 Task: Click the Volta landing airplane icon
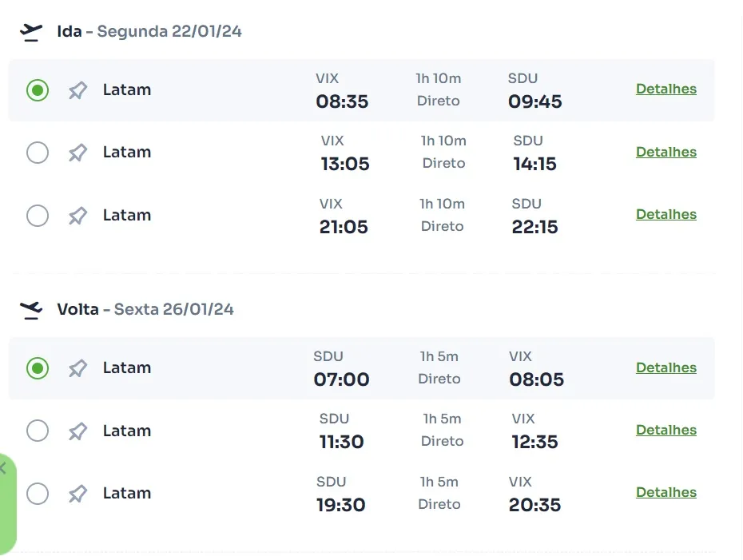[31, 310]
